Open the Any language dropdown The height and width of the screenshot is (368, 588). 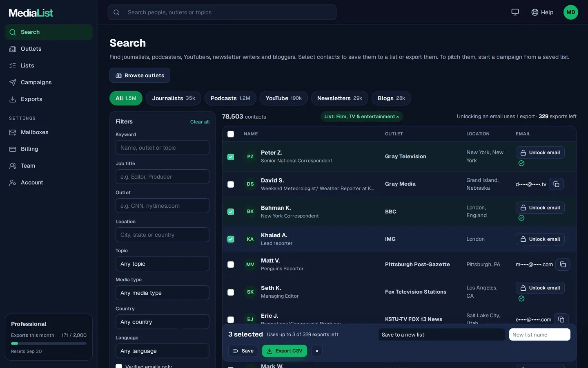pyautogui.click(x=163, y=351)
